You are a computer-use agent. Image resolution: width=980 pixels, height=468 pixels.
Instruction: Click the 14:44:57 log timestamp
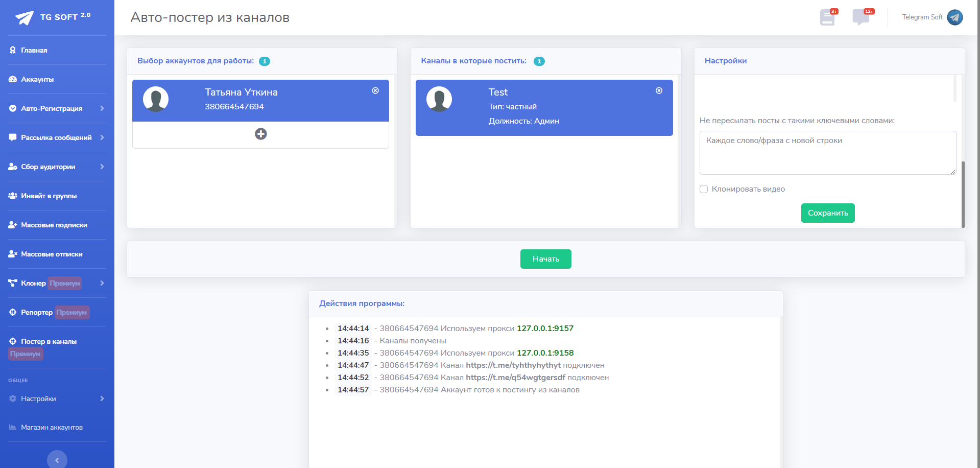tap(353, 390)
